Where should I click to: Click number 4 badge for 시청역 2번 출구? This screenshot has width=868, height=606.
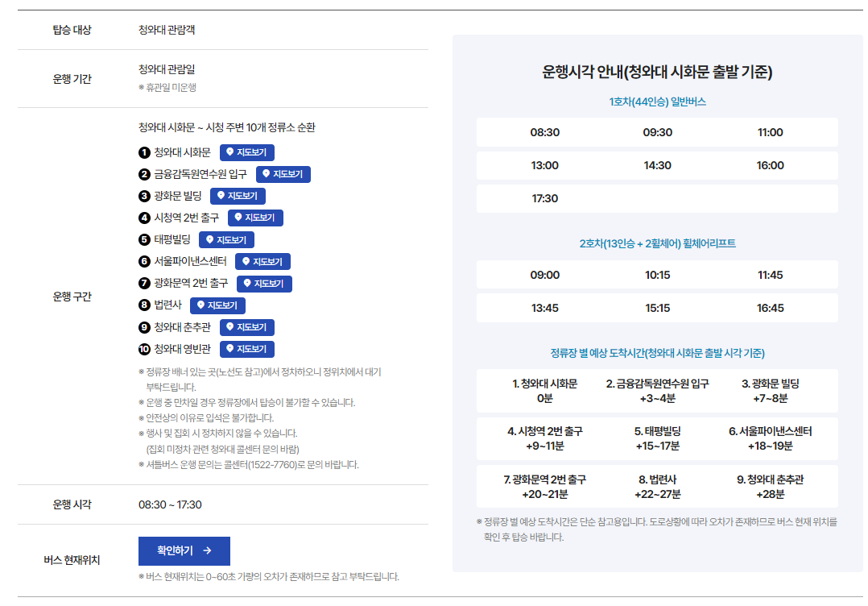click(x=144, y=218)
